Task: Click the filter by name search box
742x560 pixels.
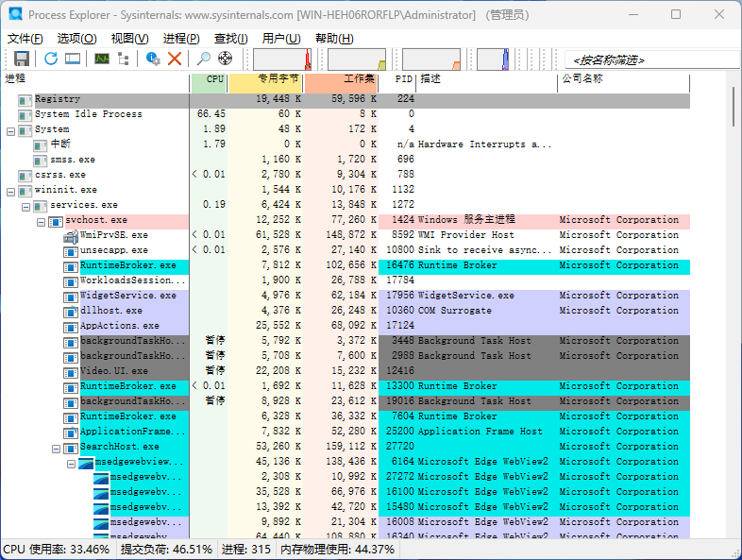Action: click(x=653, y=60)
